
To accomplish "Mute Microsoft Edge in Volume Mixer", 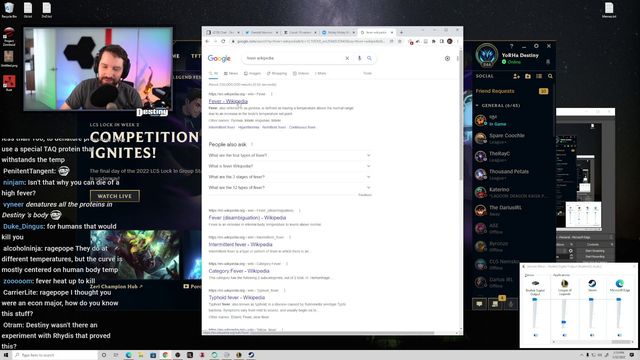I will pos(620,335).
